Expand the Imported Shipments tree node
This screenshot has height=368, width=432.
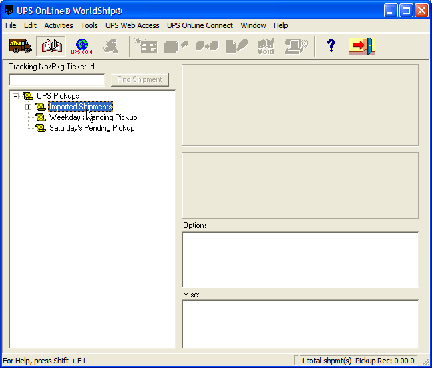(28, 107)
